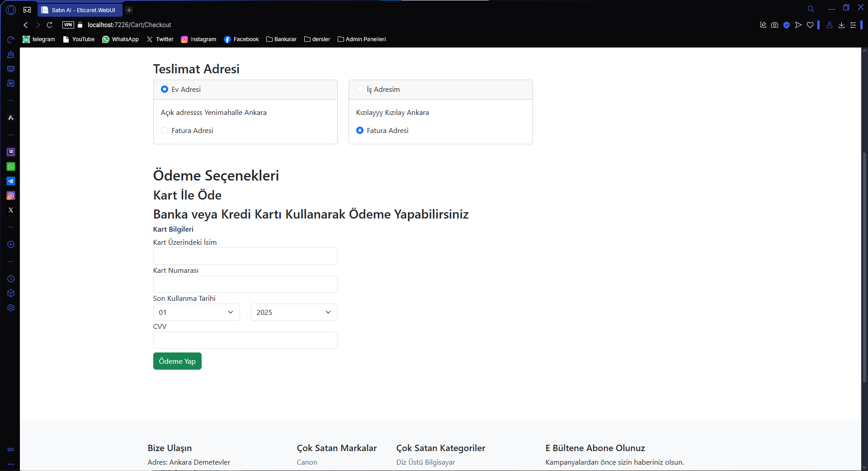The height and width of the screenshot is (471, 868).
Task: Open Instagram sidebar icon
Action: point(11,195)
